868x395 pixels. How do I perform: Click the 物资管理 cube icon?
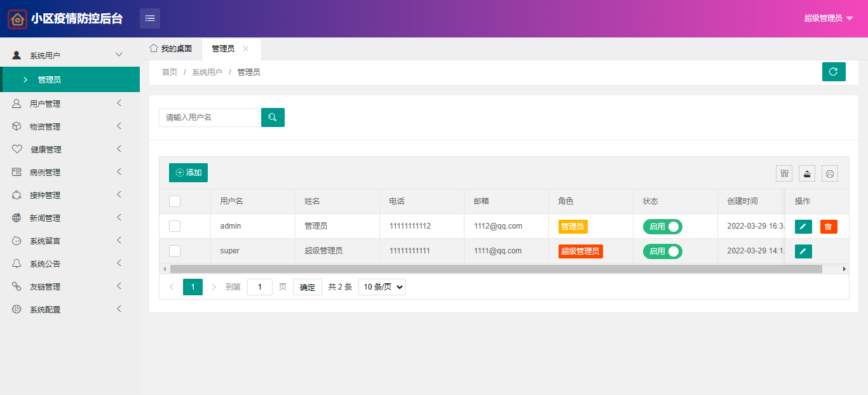[x=17, y=126]
